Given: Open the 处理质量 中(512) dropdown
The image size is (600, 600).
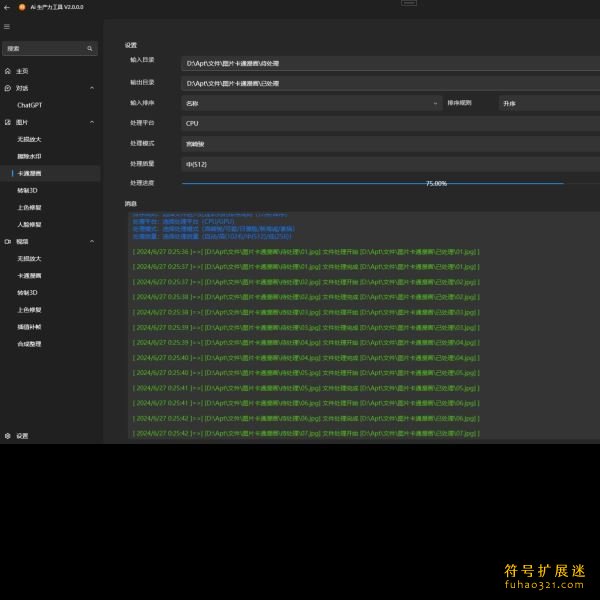Looking at the screenshot, I should point(390,164).
